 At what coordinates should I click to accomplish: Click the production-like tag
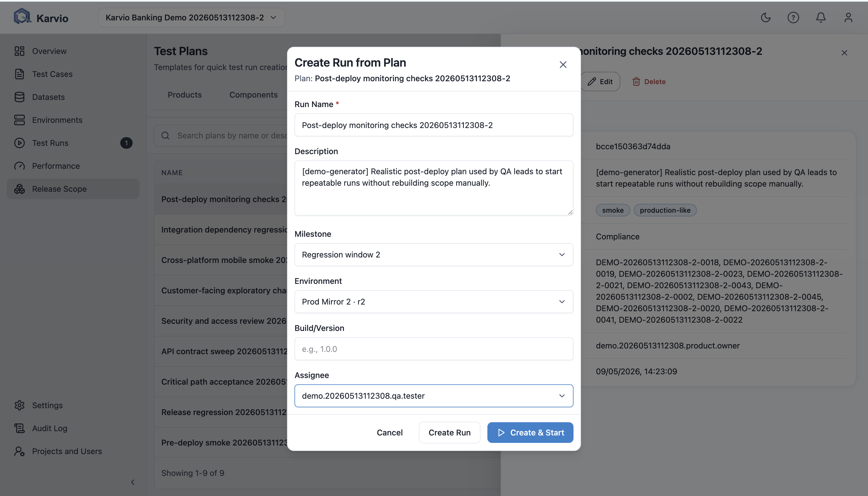[664, 210]
